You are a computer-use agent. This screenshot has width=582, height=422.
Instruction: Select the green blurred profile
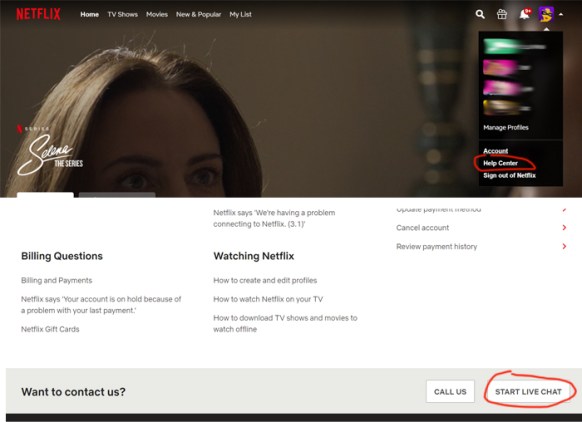point(514,47)
